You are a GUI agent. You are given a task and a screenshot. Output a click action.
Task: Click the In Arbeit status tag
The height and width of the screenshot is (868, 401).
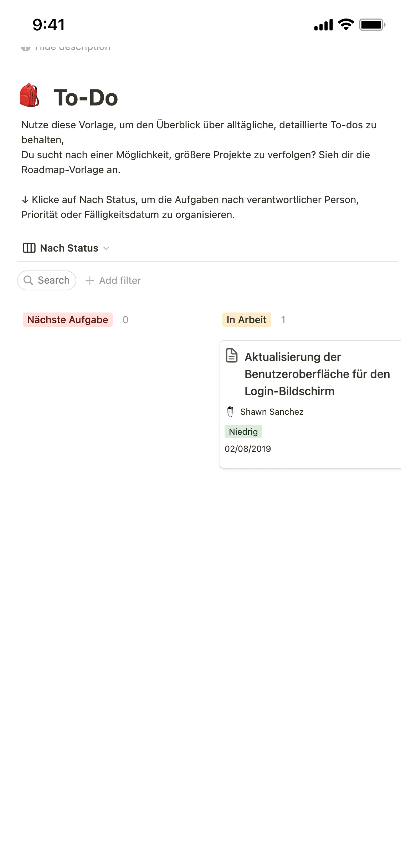point(247,320)
